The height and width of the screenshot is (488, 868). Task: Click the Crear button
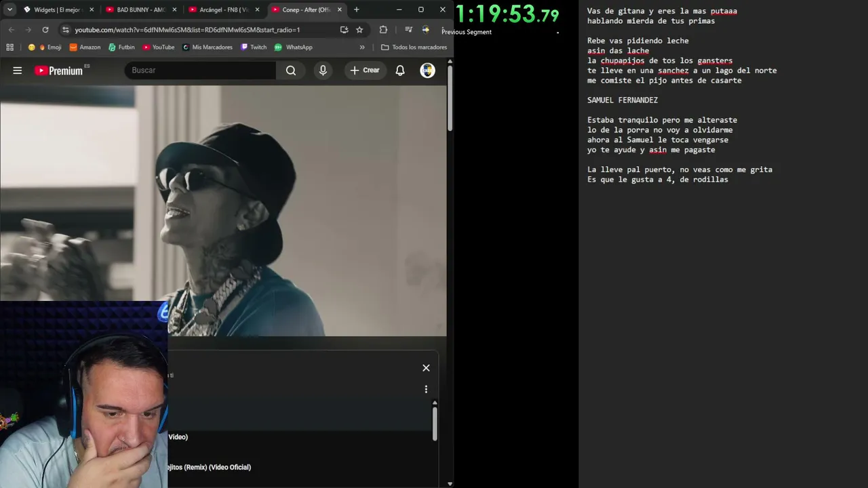point(365,70)
